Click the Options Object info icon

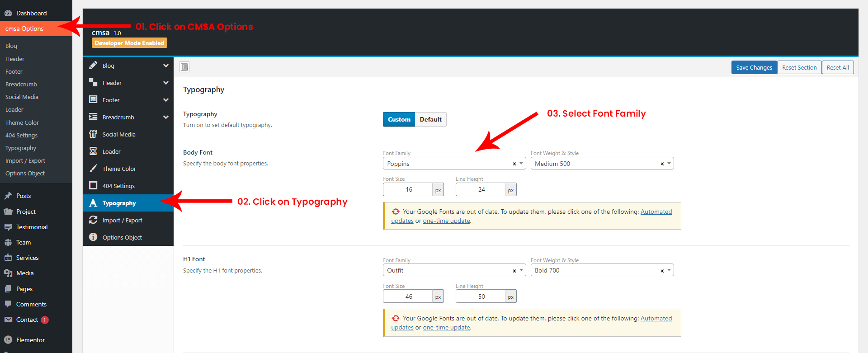(x=93, y=237)
